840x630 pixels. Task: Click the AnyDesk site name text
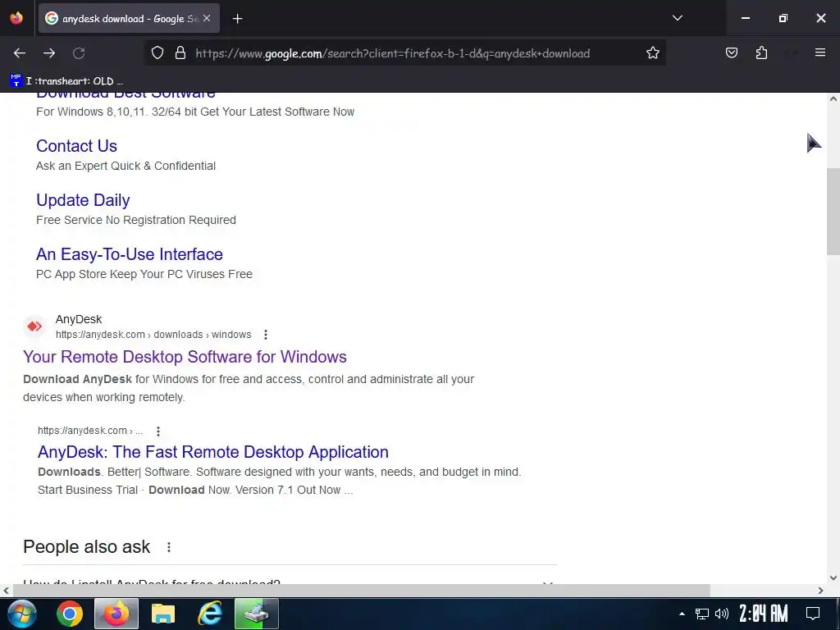pos(79,319)
